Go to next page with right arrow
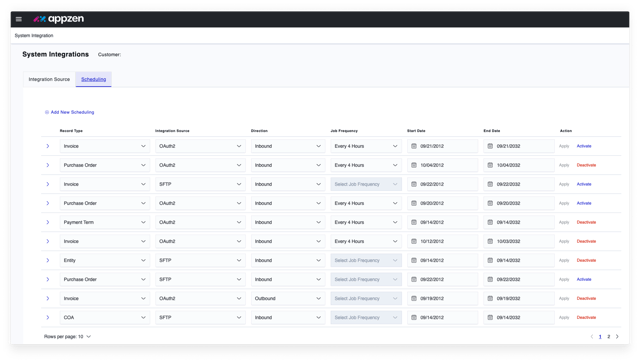 point(617,336)
